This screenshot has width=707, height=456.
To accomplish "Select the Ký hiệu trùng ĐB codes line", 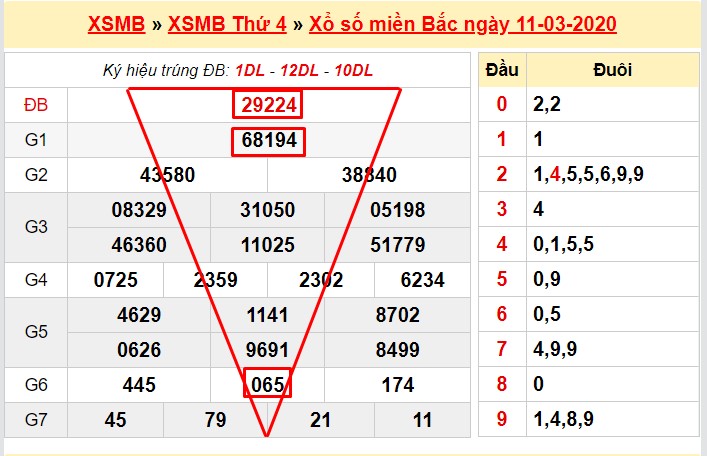I will [238, 70].
